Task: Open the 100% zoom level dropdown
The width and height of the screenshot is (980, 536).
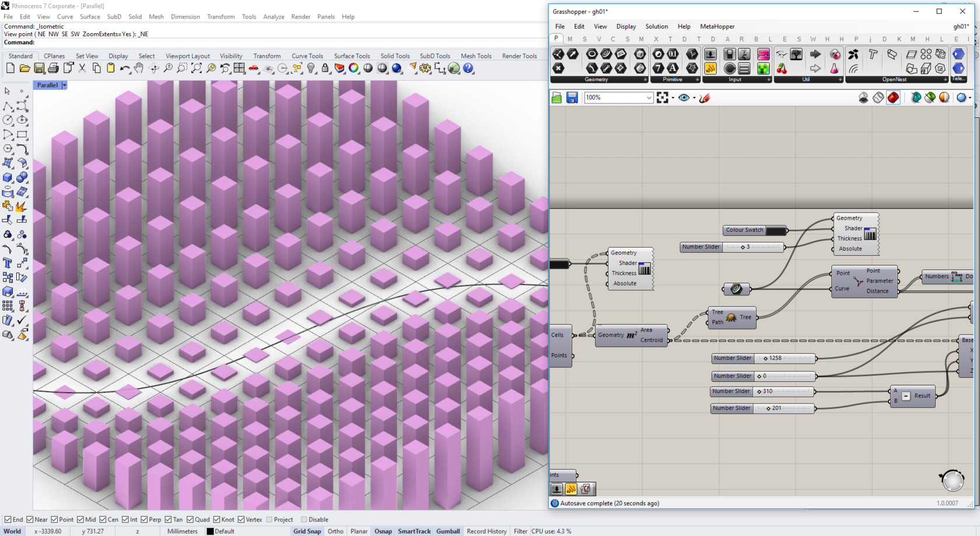Action: click(649, 98)
